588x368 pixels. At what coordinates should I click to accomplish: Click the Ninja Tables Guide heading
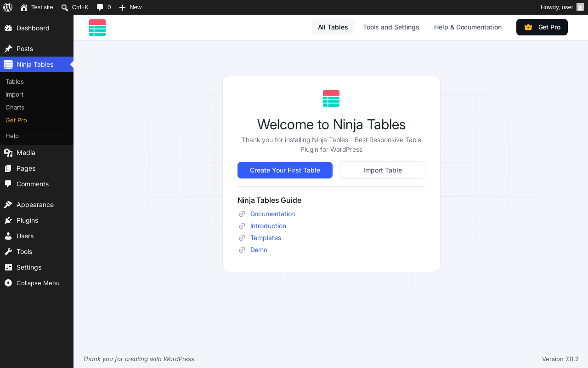(269, 200)
